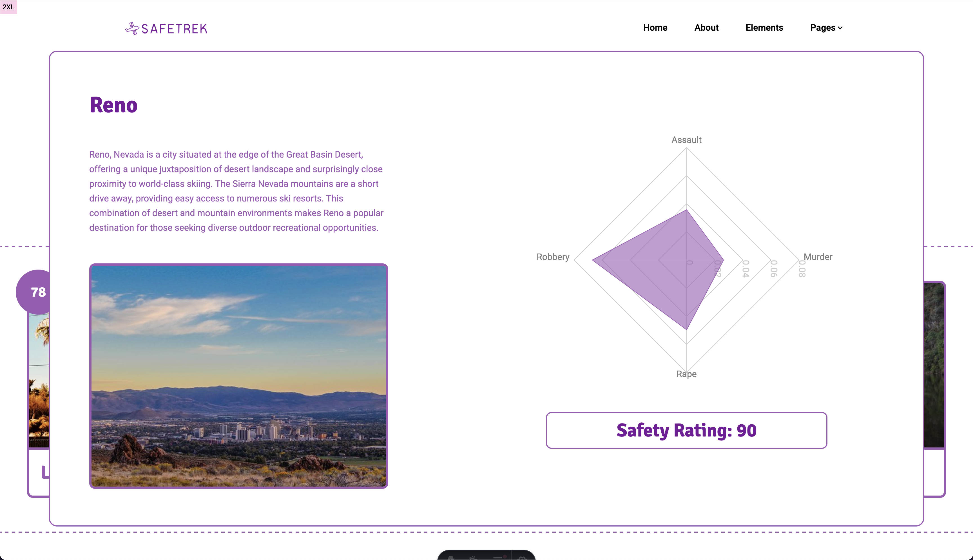Click the Reno city heading

pos(113,105)
